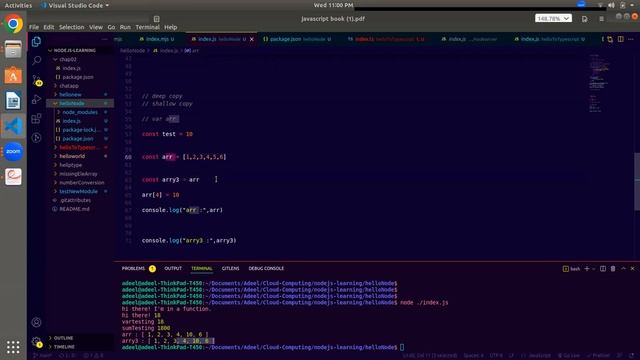Open the Source Control view
Viewport: 640px width, 360px height.
point(36,80)
